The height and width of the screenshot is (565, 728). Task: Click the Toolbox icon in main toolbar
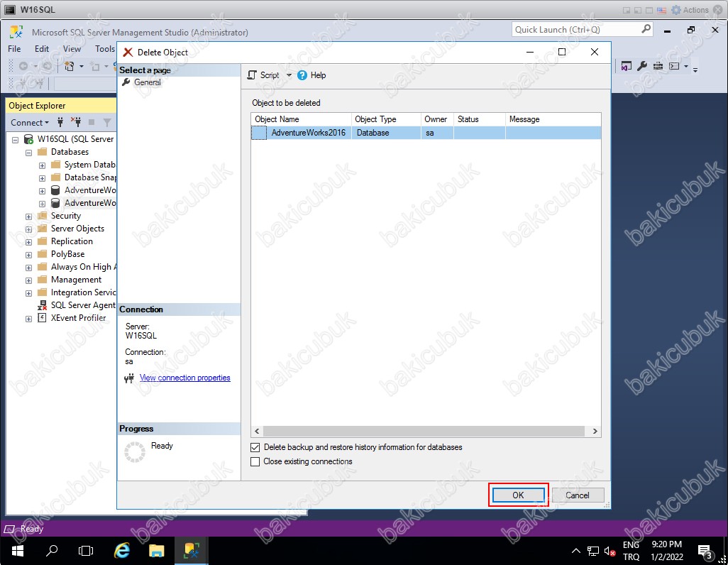tap(658, 66)
